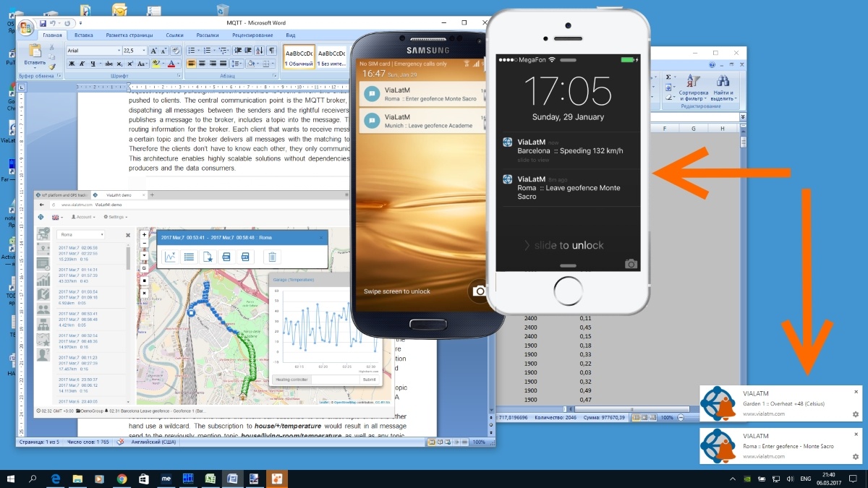Click the subscript x₂ button
The image size is (868, 488).
click(119, 64)
